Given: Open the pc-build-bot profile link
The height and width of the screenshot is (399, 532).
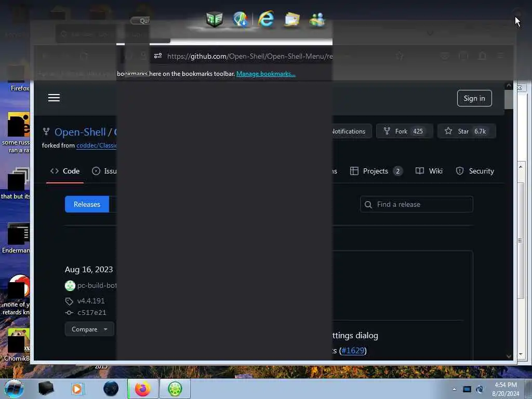Looking at the screenshot, I should pos(97,286).
